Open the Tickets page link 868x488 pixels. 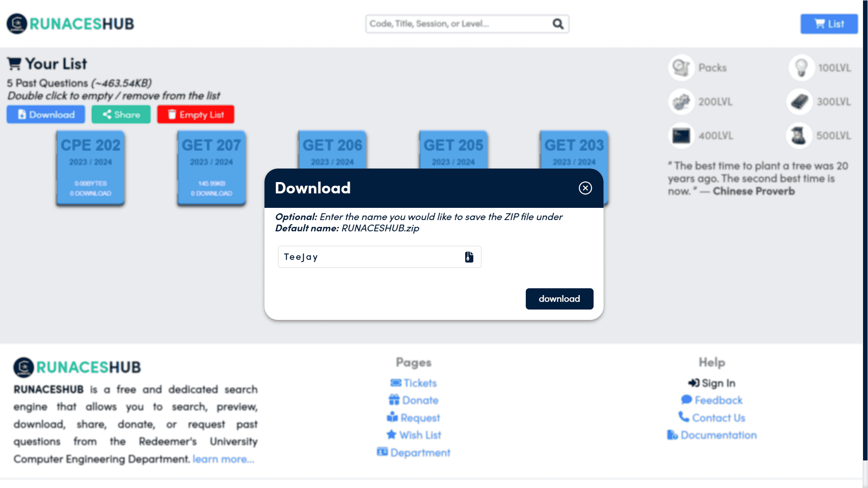tap(414, 383)
